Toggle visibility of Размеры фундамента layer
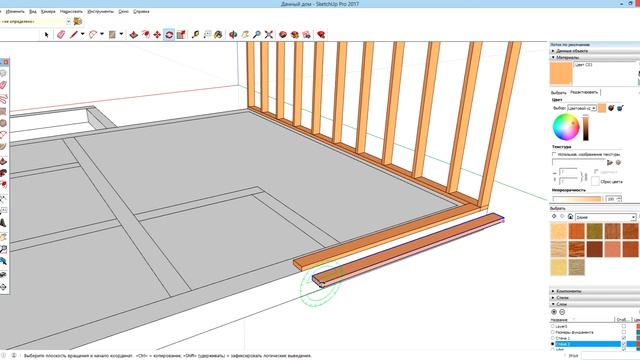This screenshot has width=640, height=360. tap(624, 332)
